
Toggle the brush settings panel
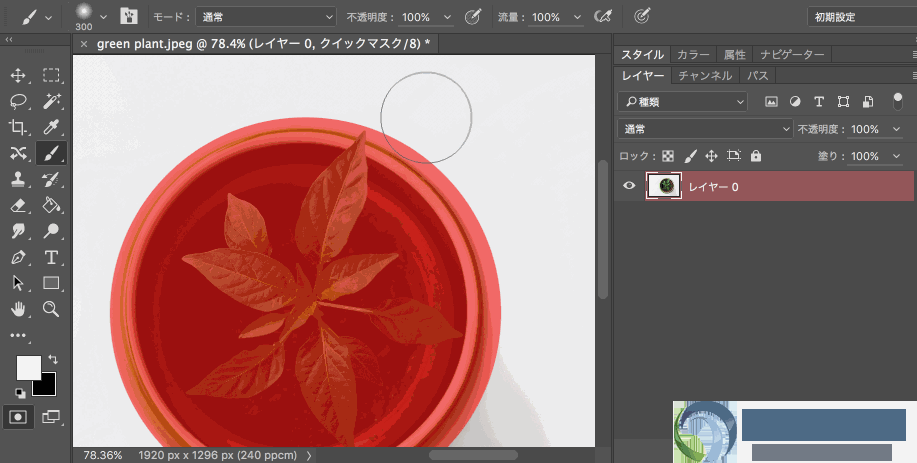tap(129, 16)
